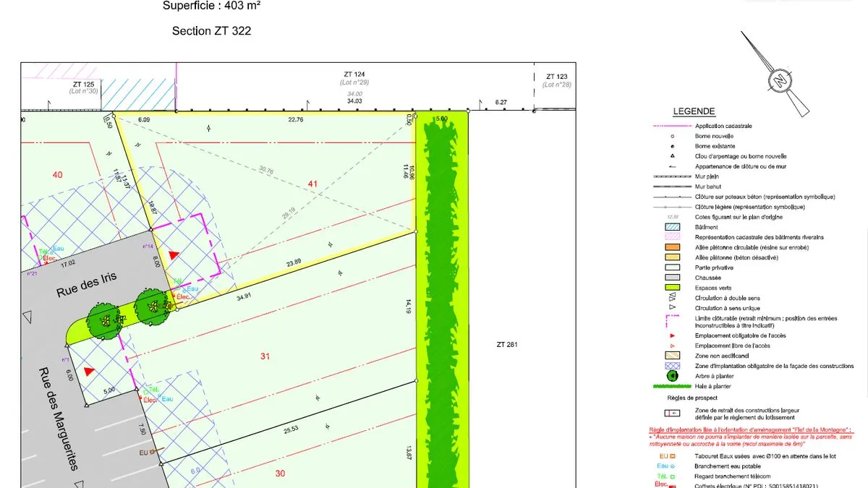The height and width of the screenshot is (488, 868).
Task: Select the 'Bâtiment' hatched legend symbol
Action: (671, 227)
